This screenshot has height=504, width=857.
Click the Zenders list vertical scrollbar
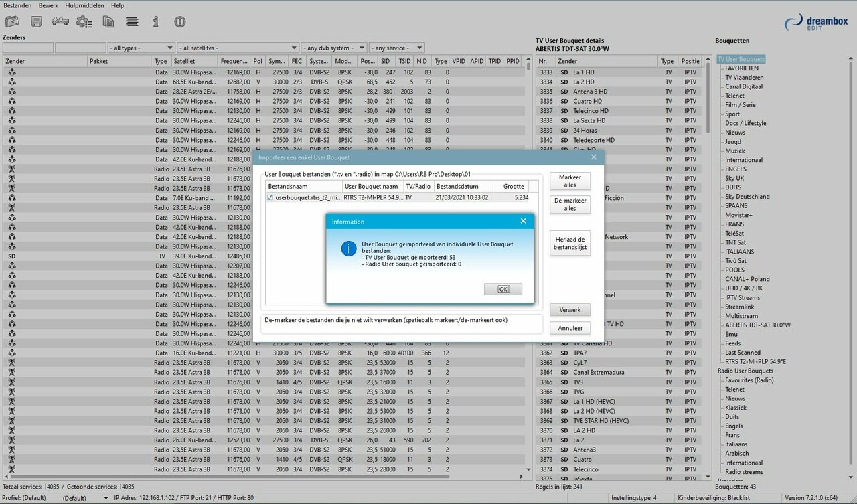coord(528,268)
